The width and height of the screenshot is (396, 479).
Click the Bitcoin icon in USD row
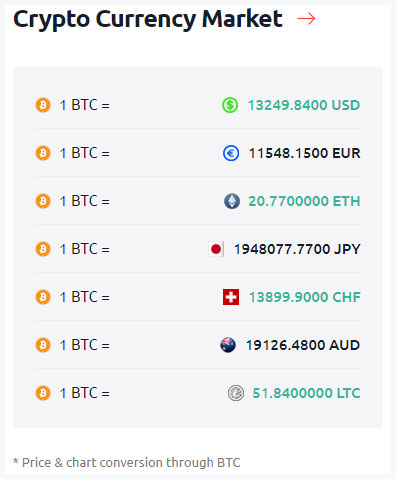coord(43,105)
